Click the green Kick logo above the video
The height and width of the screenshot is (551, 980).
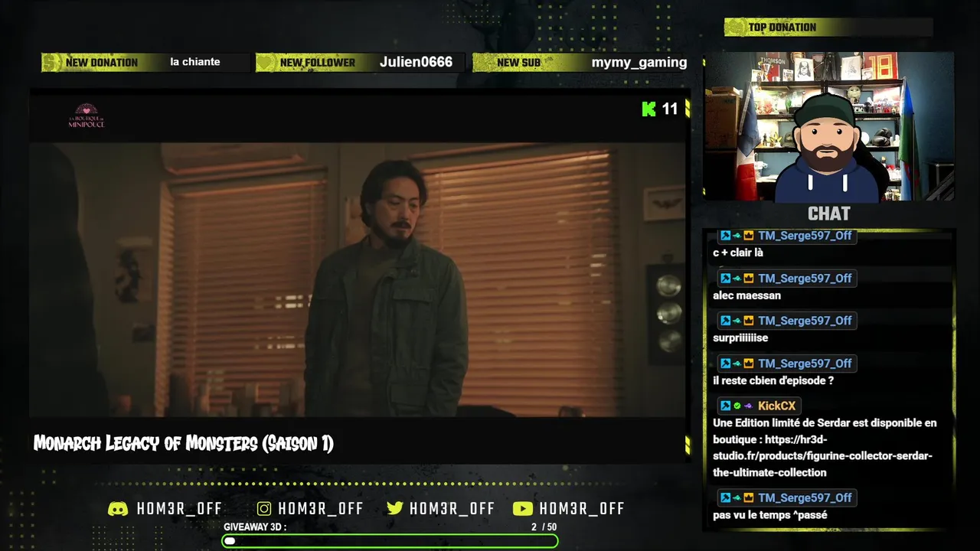click(648, 109)
